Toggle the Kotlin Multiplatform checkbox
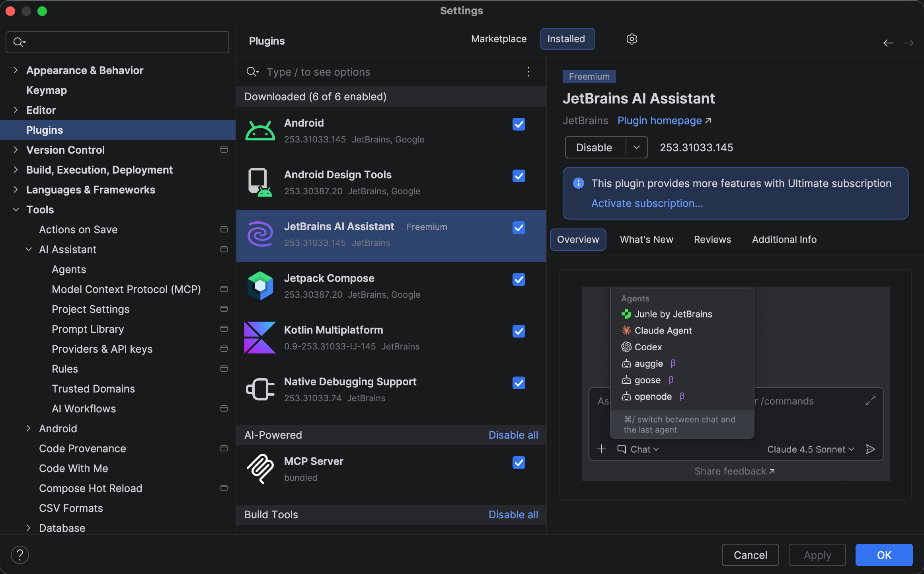Image resolution: width=924 pixels, height=574 pixels. coord(519,331)
